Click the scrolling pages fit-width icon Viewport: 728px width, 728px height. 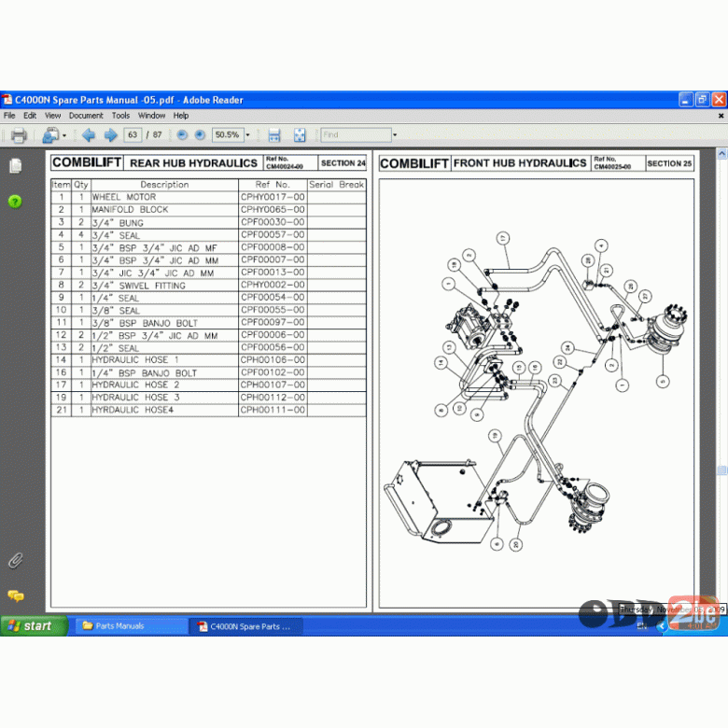[274, 135]
